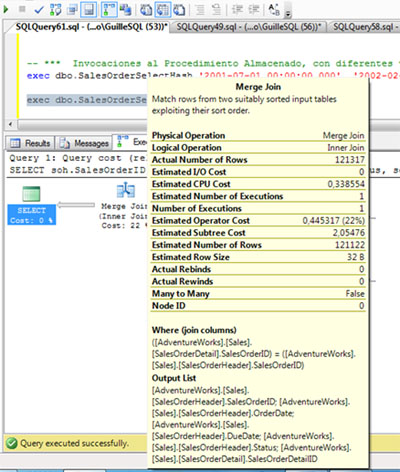
Task: Click the 'Many to Many' tooltip row
Action: pos(258,294)
